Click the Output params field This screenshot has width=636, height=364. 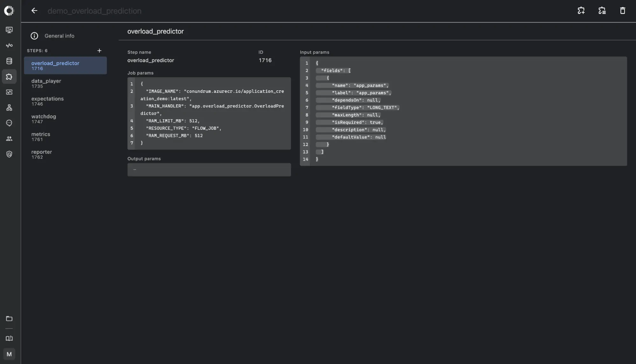click(209, 170)
